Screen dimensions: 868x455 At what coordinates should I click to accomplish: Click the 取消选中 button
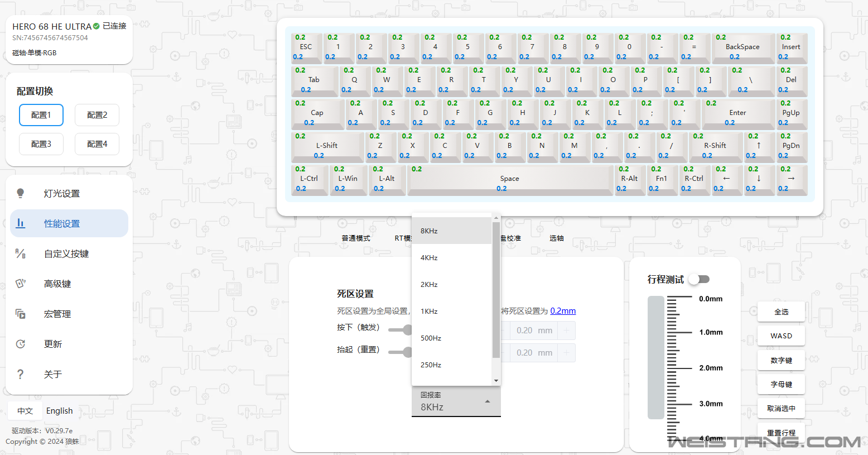(x=781, y=408)
